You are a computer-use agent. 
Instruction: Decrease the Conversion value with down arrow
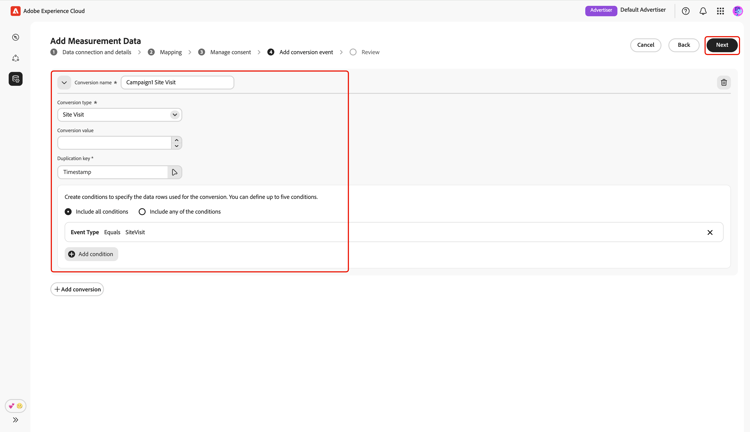pyautogui.click(x=176, y=146)
